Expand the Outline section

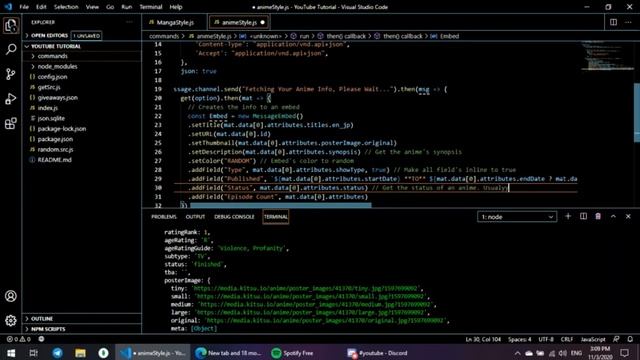(42, 318)
